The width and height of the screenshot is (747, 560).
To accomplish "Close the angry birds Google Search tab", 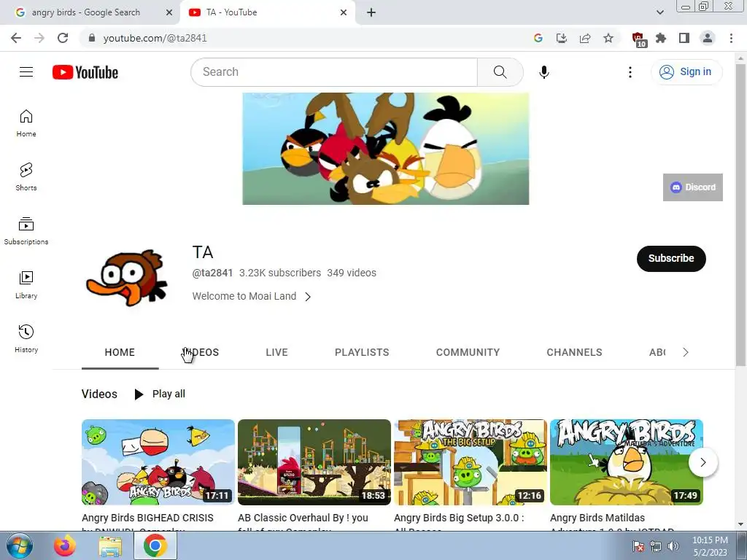I will pyautogui.click(x=169, y=12).
